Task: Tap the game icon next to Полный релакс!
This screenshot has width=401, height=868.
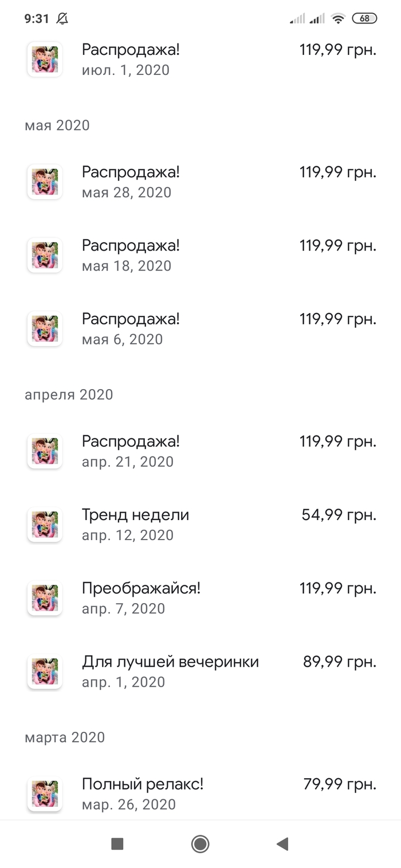Action: (45, 794)
